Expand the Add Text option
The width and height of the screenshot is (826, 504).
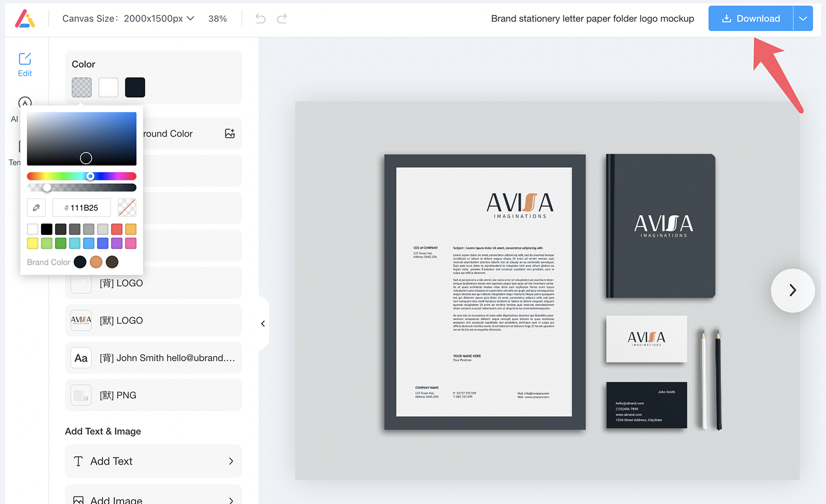tap(153, 461)
